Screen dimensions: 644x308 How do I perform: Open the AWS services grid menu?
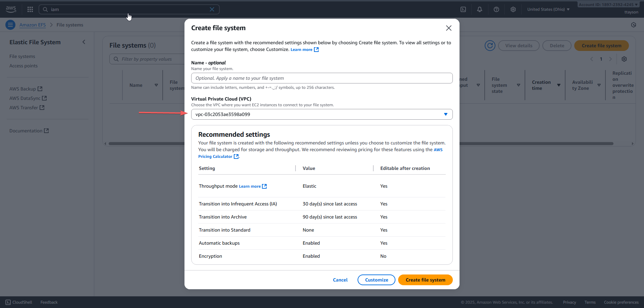30,9
